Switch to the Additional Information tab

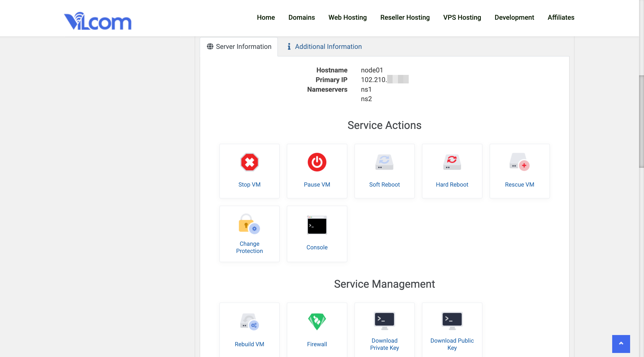point(324,47)
